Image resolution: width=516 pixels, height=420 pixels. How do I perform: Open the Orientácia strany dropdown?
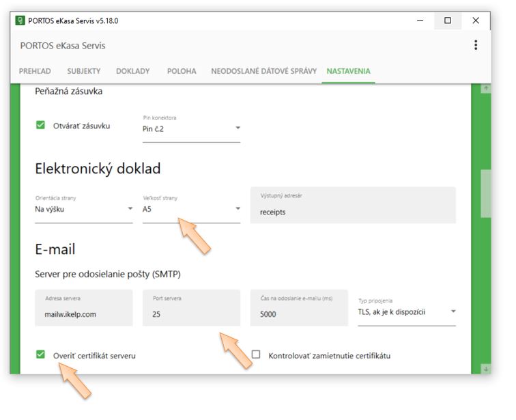[83, 210]
